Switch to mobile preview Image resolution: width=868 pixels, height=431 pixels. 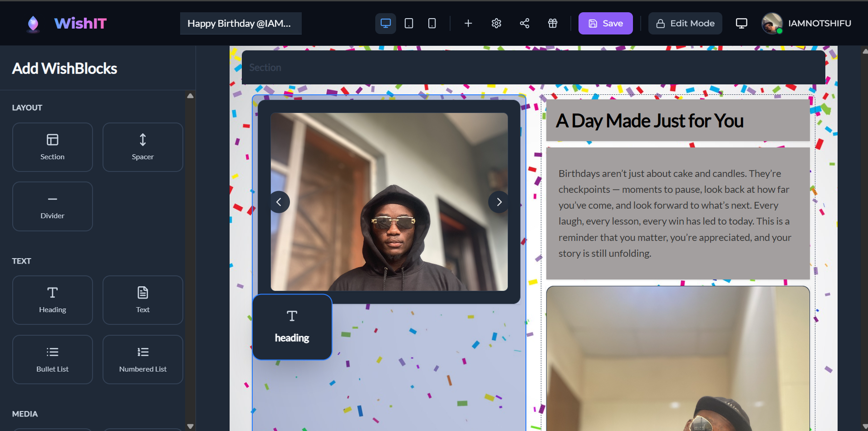[432, 23]
